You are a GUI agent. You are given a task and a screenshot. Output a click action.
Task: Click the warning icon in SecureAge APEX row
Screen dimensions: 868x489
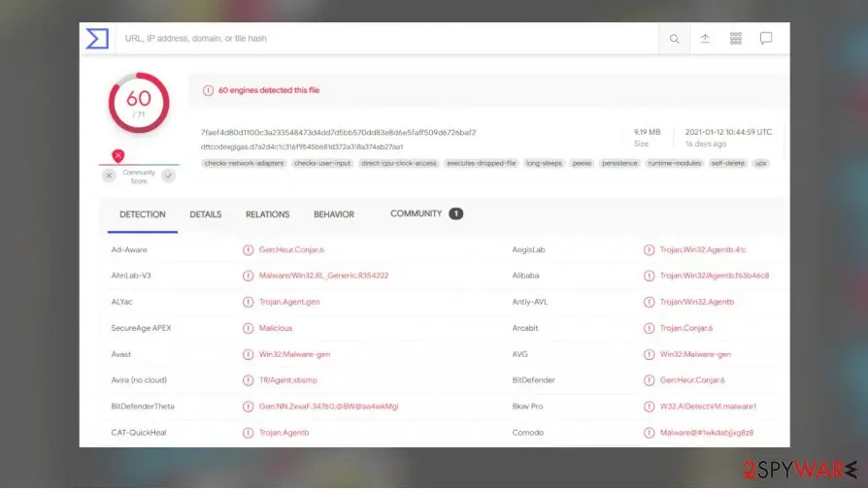(248, 328)
